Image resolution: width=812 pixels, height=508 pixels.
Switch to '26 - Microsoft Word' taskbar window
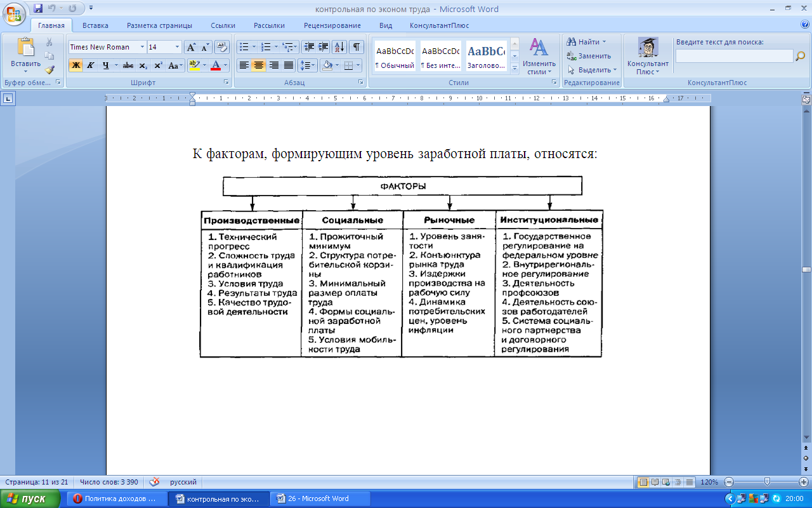320,498
